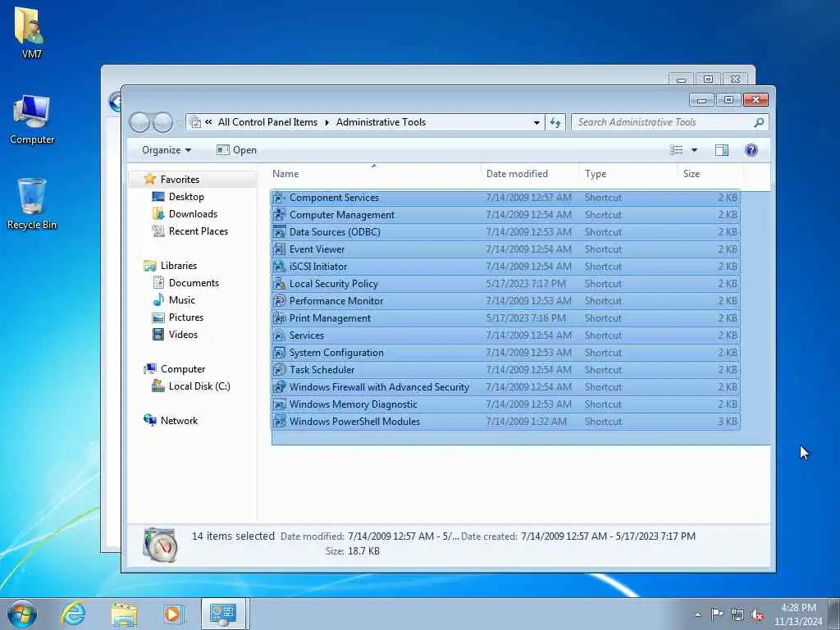Select the Performance Monitor icon
840x630 pixels.
click(279, 300)
